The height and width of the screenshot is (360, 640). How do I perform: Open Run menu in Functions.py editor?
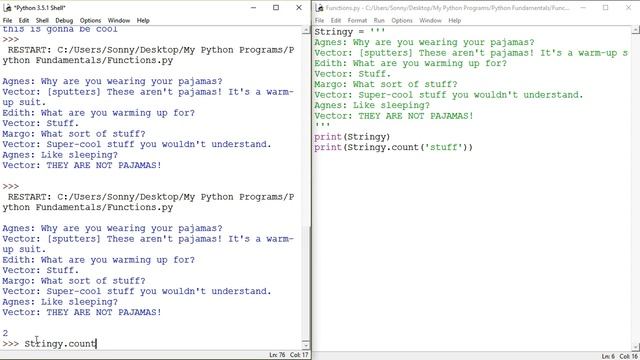click(379, 20)
